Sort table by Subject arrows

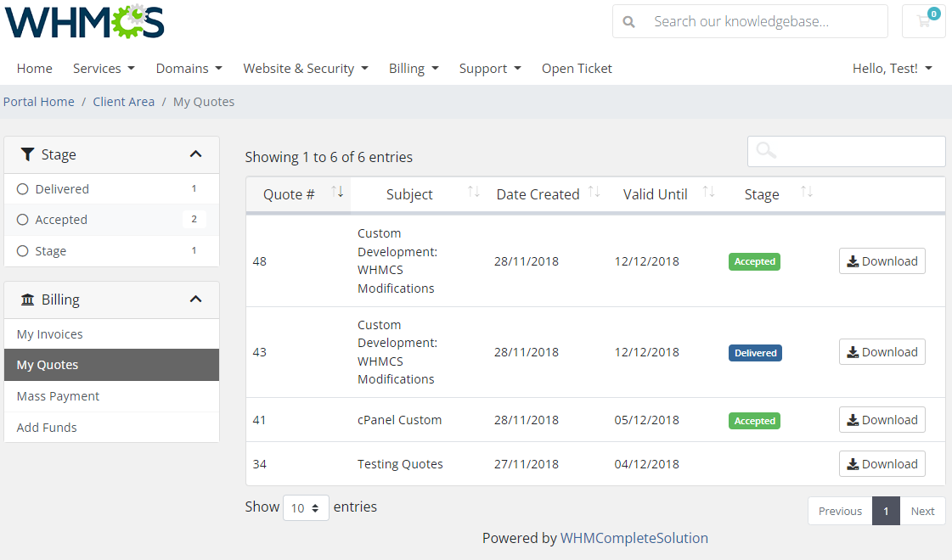coord(474,193)
